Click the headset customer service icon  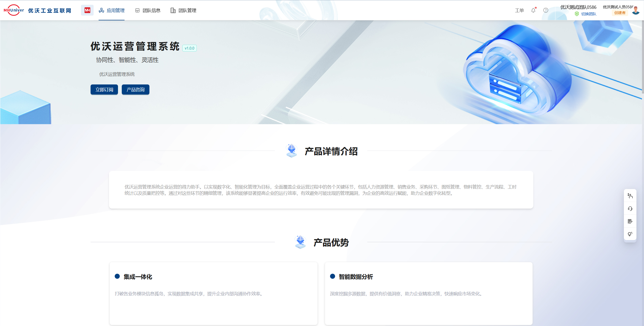[x=630, y=209]
